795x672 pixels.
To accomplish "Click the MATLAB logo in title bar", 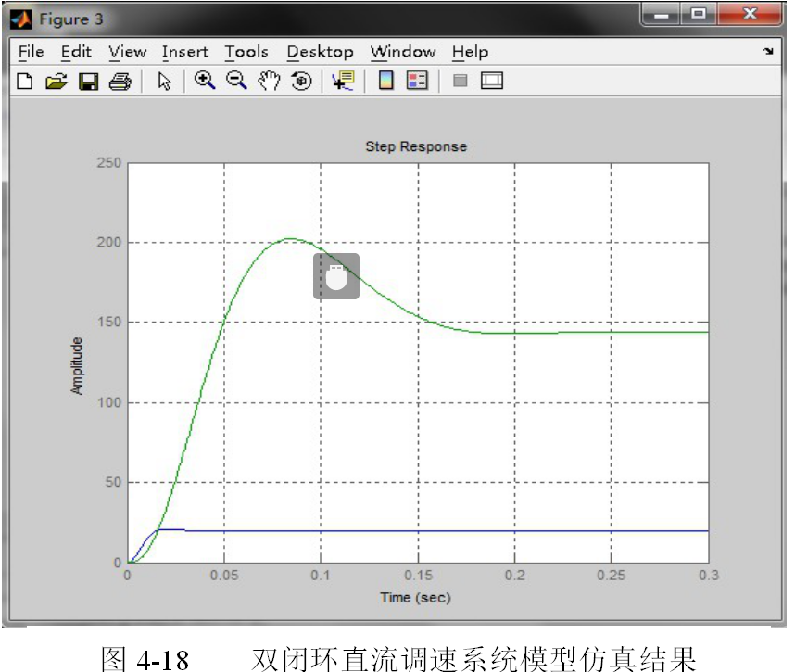I will tap(20, 19).
